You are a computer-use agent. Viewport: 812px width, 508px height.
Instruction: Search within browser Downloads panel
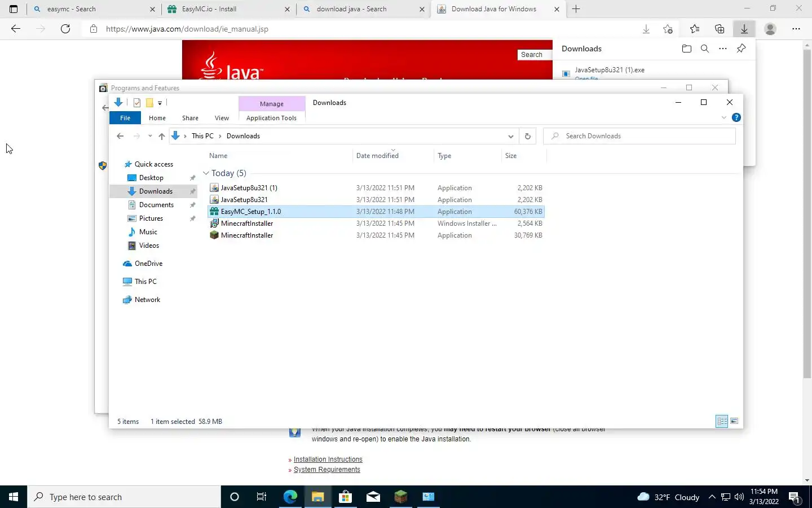point(705,49)
